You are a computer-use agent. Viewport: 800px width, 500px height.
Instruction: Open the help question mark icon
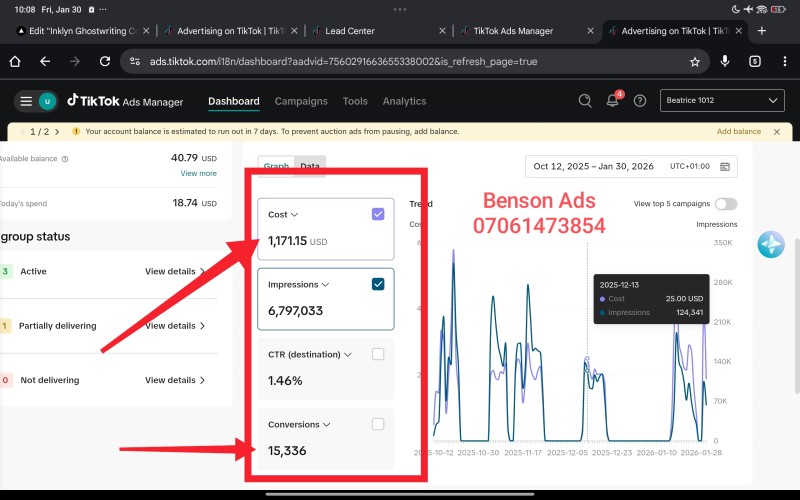click(x=640, y=101)
